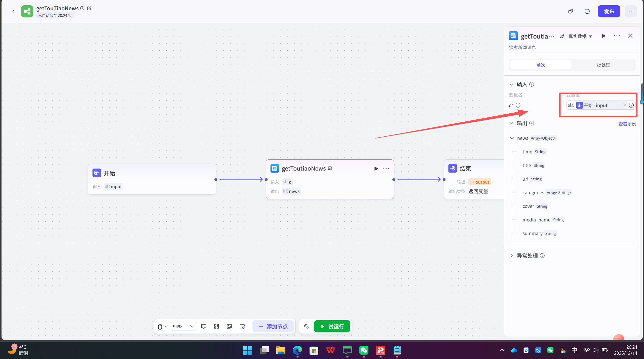The image size is (644, 359).
Task: Switch to the 批处理 mode tab
Action: (603, 65)
